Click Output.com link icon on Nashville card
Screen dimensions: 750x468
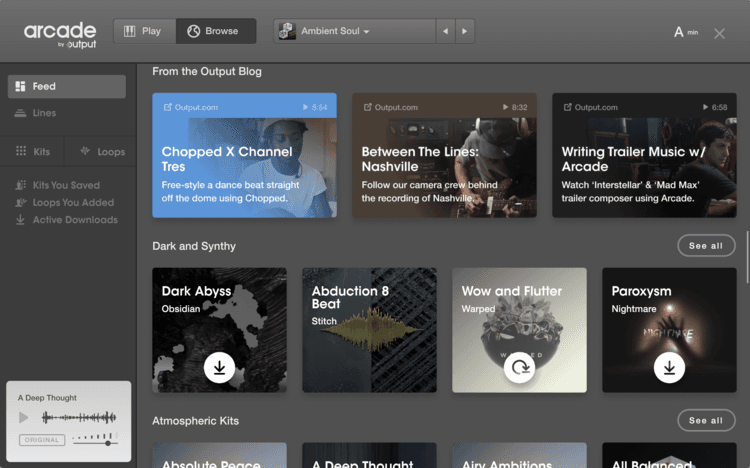click(367, 107)
